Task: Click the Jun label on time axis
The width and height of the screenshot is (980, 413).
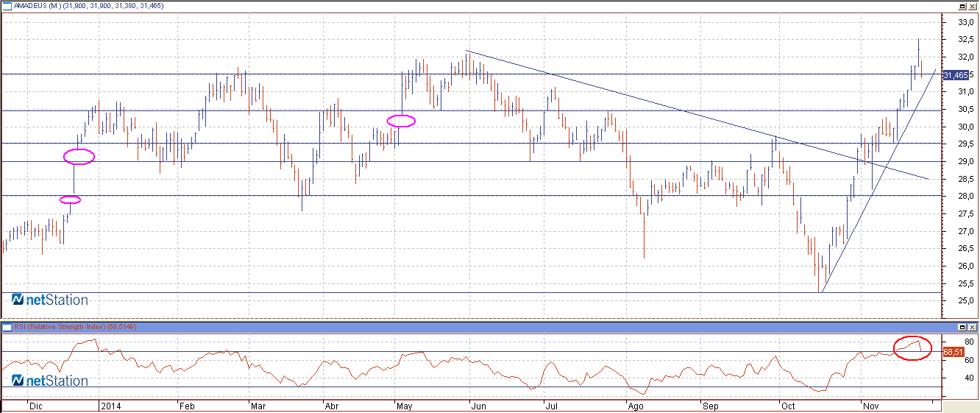Action: (x=478, y=406)
